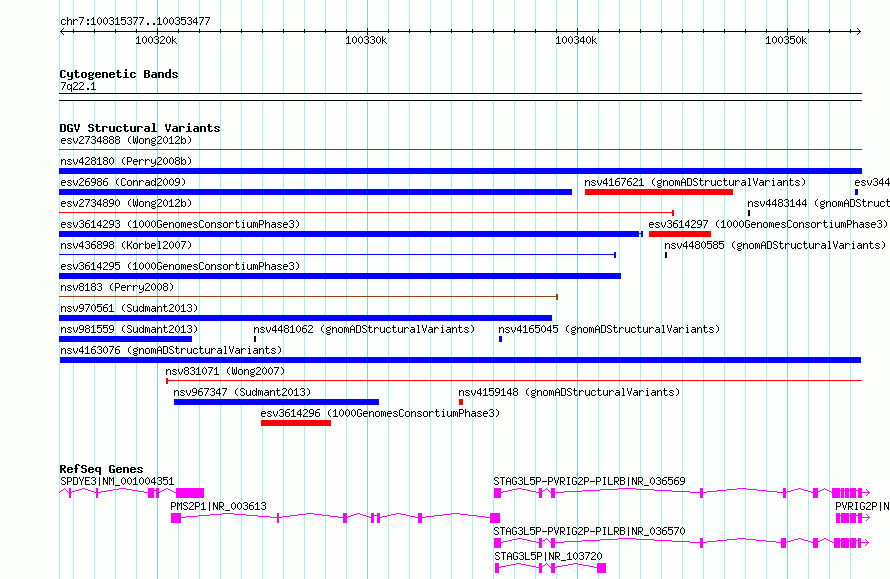
Task: Click the small black nsv4480585 variant marker
Action: tap(666, 255)
